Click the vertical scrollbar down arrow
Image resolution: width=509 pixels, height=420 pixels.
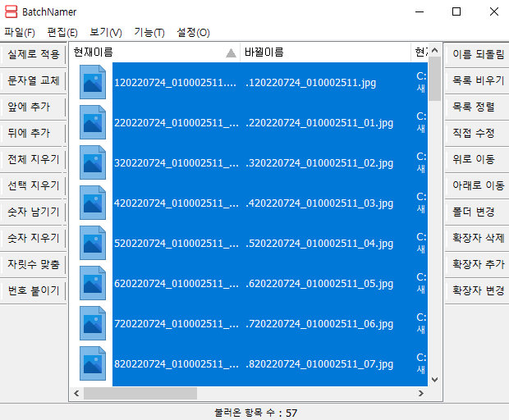(434, 380)
